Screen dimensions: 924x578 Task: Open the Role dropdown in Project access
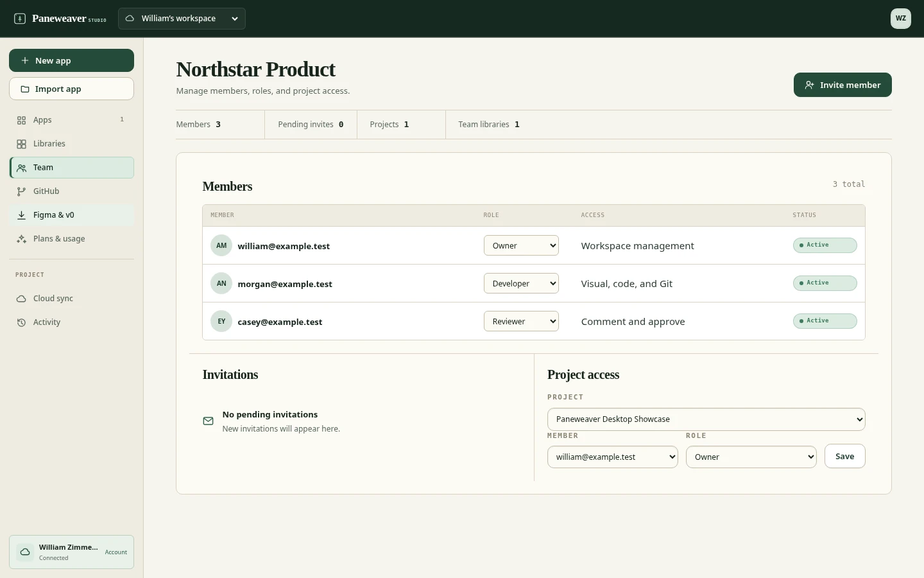(x=751, y=457)
